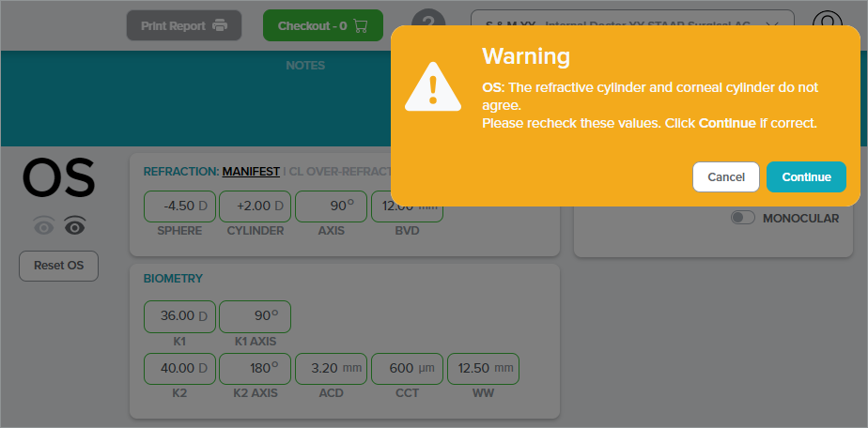This screenshot has width=868, height=428.
Task: Click the WW value field
Action: click(483, 369)
